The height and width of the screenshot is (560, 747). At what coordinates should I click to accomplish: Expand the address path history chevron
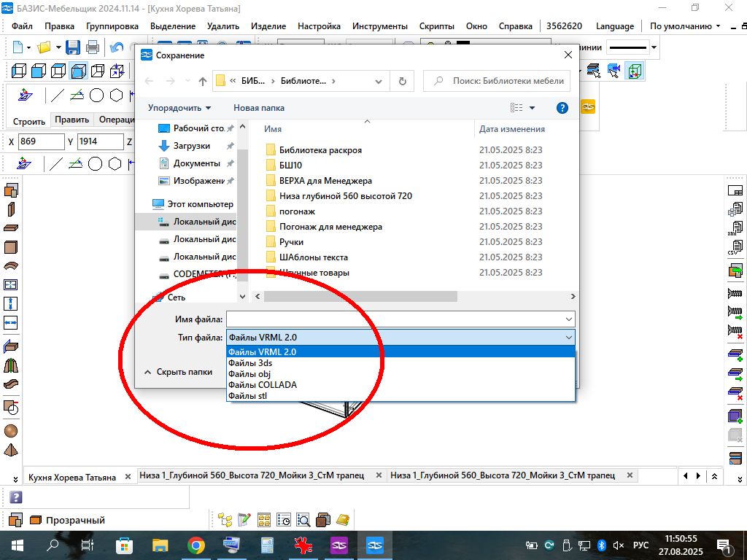[379, 82]
